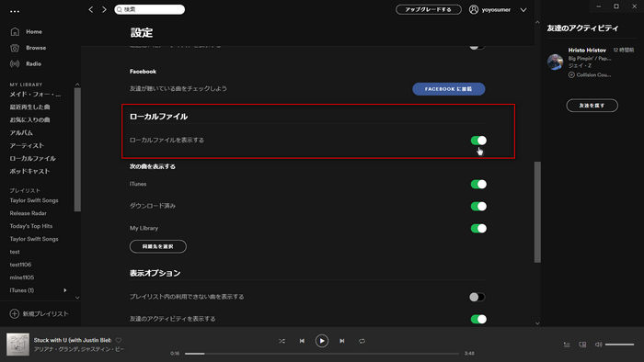Toggle the My Library source switch

click(478, 229)
